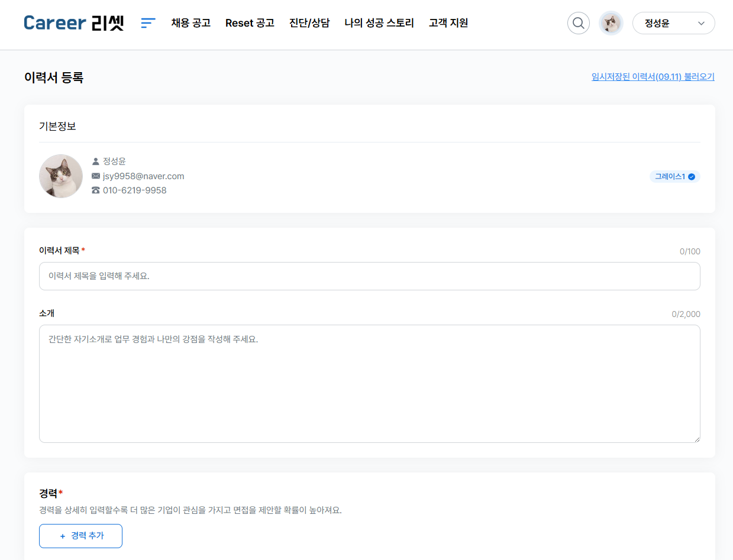733x560 pixels.
Task: Click the 경력 section heading
Action: (x=51, y=493)
